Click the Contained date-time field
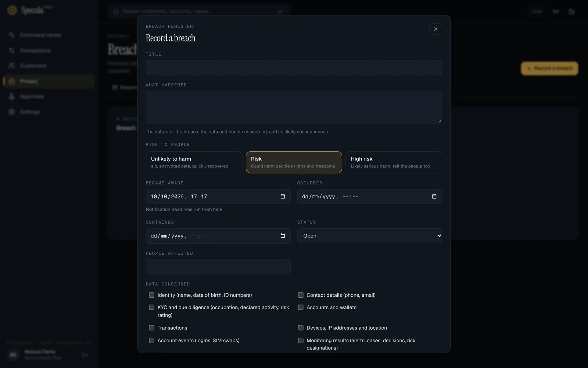The height and width of the screenshot is (368, 588). (x=218, y=236)
